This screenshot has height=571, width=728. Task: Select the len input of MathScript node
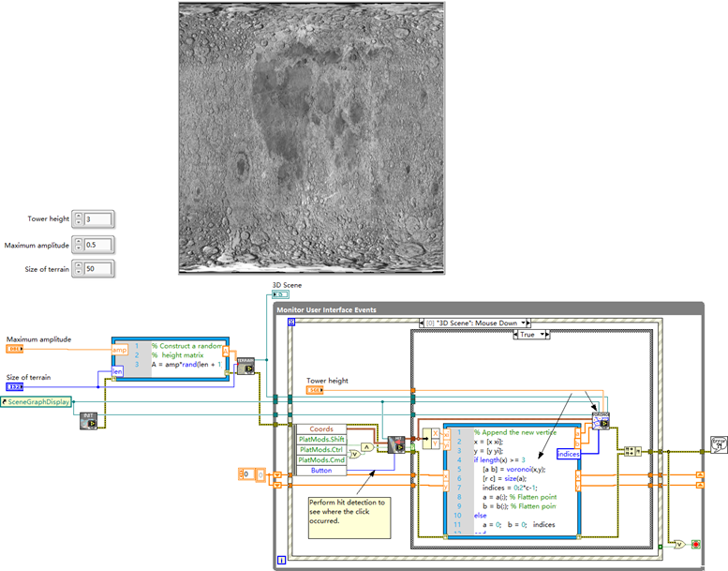(x=117, y=371)
